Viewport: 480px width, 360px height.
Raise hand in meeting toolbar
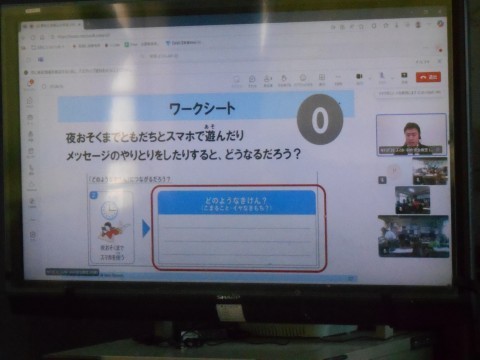[284, 79]
